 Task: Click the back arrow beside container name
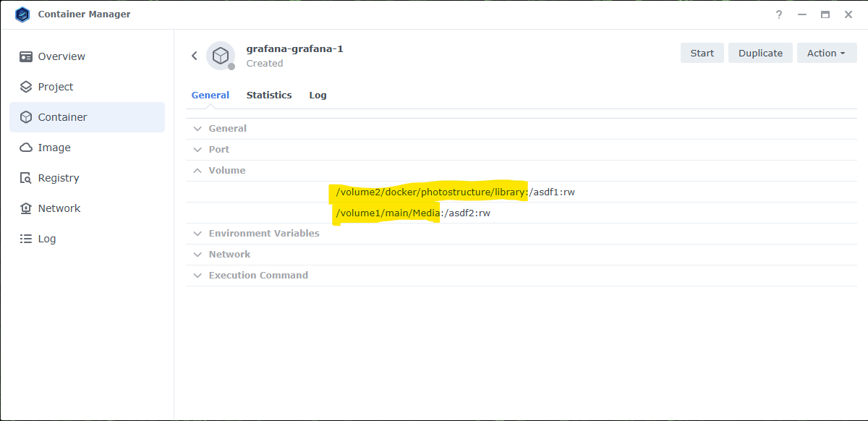194,56
